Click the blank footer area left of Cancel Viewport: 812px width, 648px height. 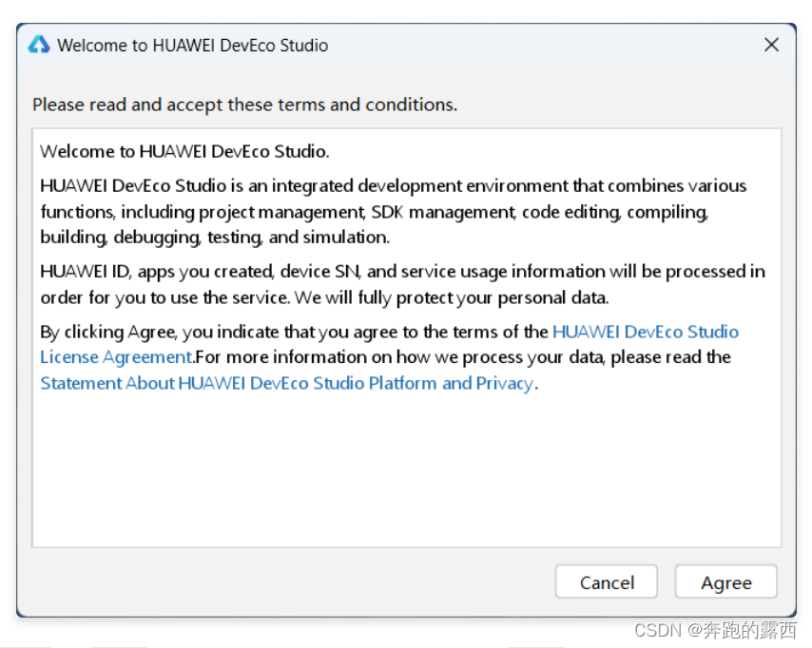[285, 582]
